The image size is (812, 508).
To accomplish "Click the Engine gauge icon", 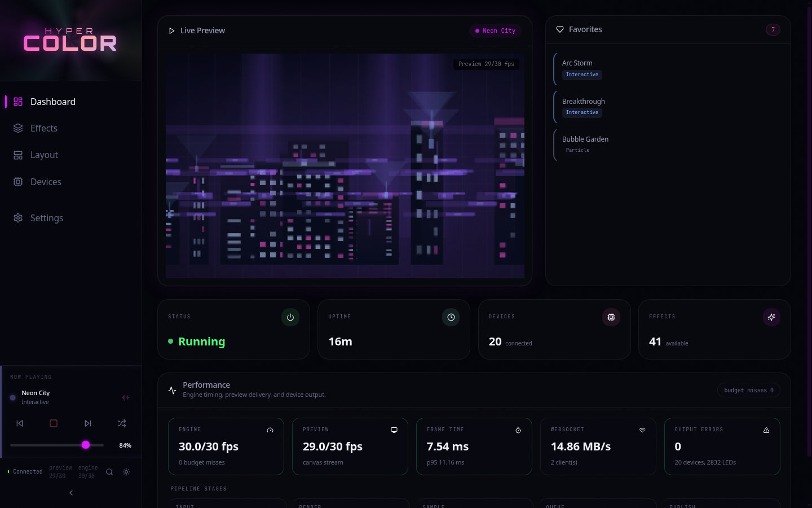I will coord(270,430).
